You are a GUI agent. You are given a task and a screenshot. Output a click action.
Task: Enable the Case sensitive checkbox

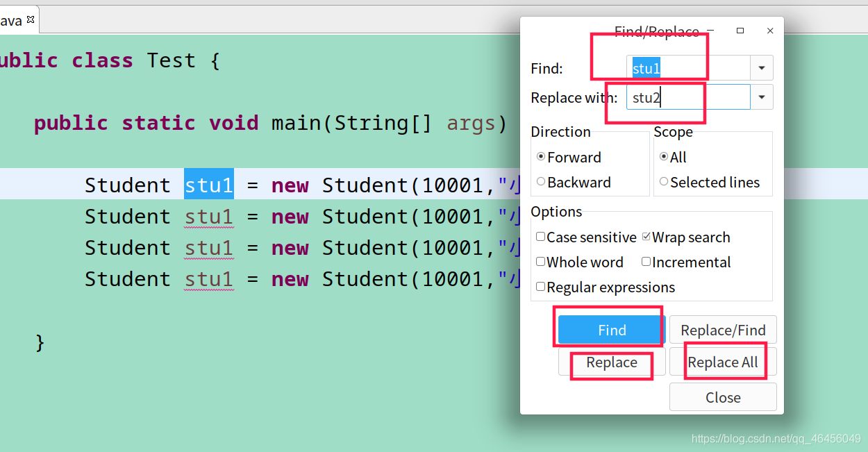(x=540, y=237)
